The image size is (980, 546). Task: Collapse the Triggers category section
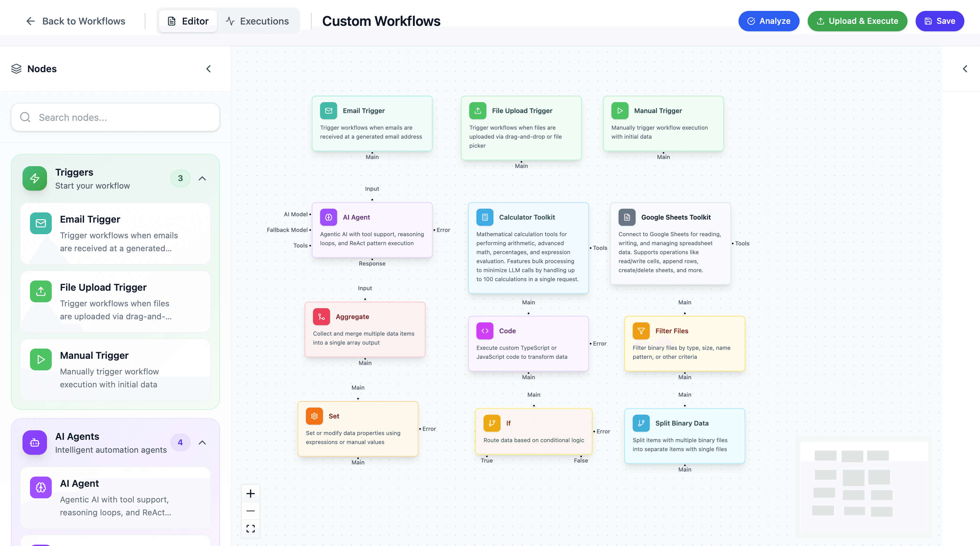coord(202,178)
